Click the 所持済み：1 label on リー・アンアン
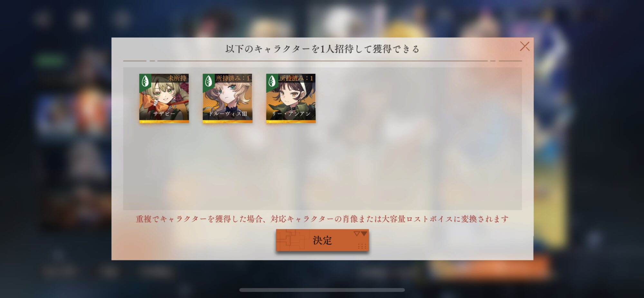 pyautogui.click(x=296, y=78)
